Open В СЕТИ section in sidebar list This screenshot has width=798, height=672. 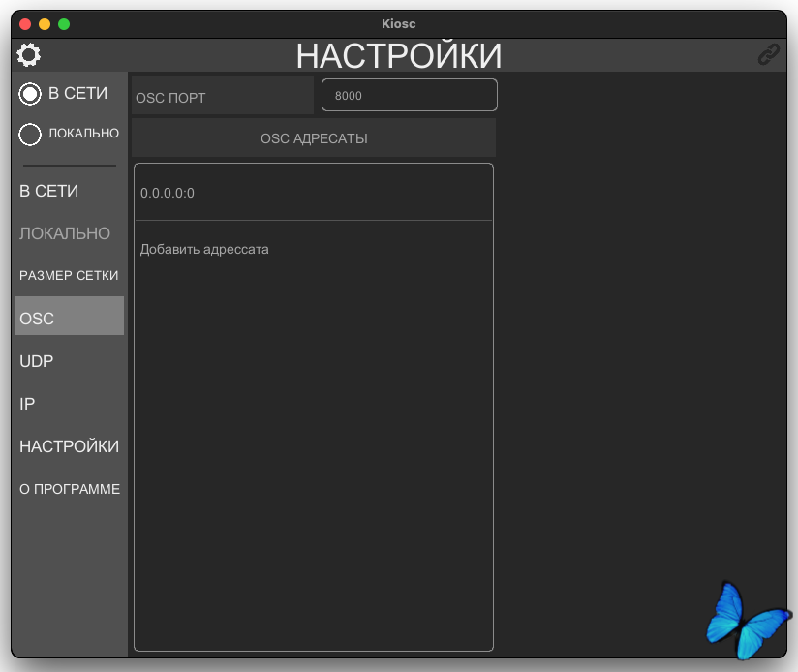point(49,192)
